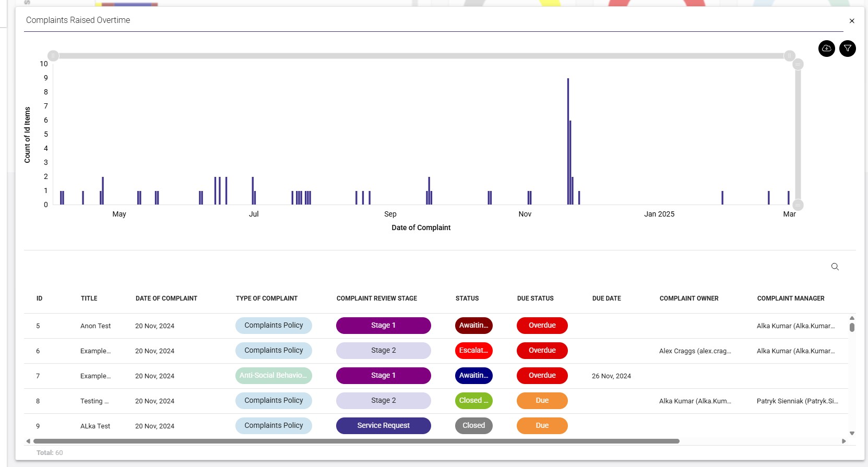This screenshot has width=868, height=467.
Task: Open the chart filter funnel icon
Action: [x=848, y=49]
